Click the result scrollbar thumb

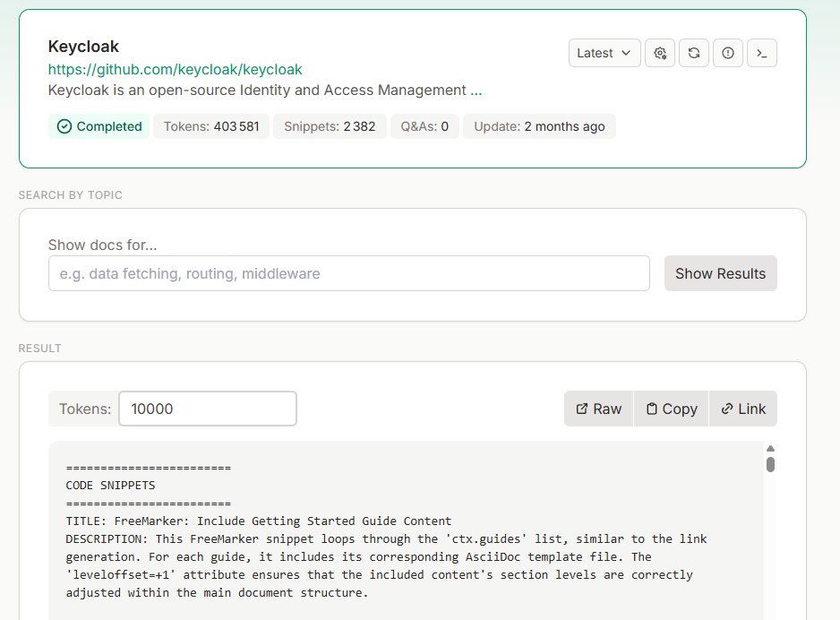point(770,464)
